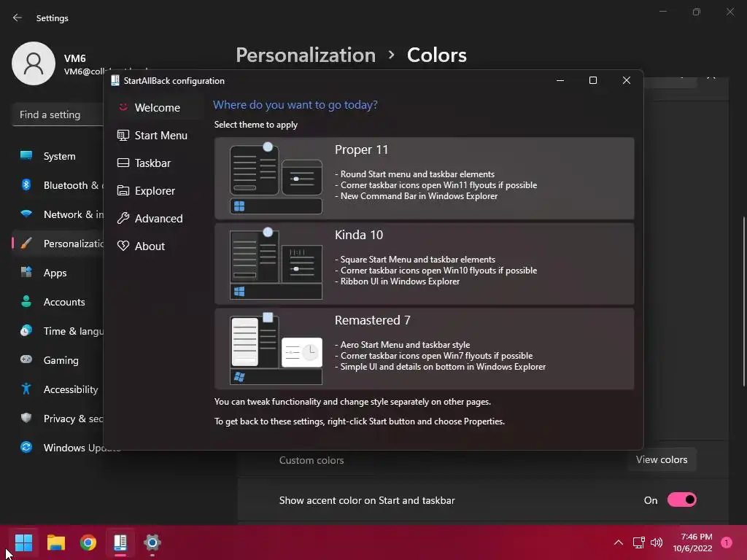Click the Taskbar sidebar icon

123,163
